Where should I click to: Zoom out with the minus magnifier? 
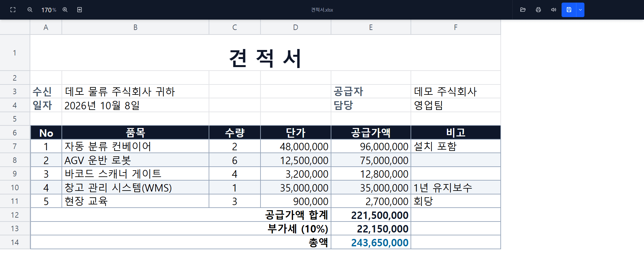[30, 10]
